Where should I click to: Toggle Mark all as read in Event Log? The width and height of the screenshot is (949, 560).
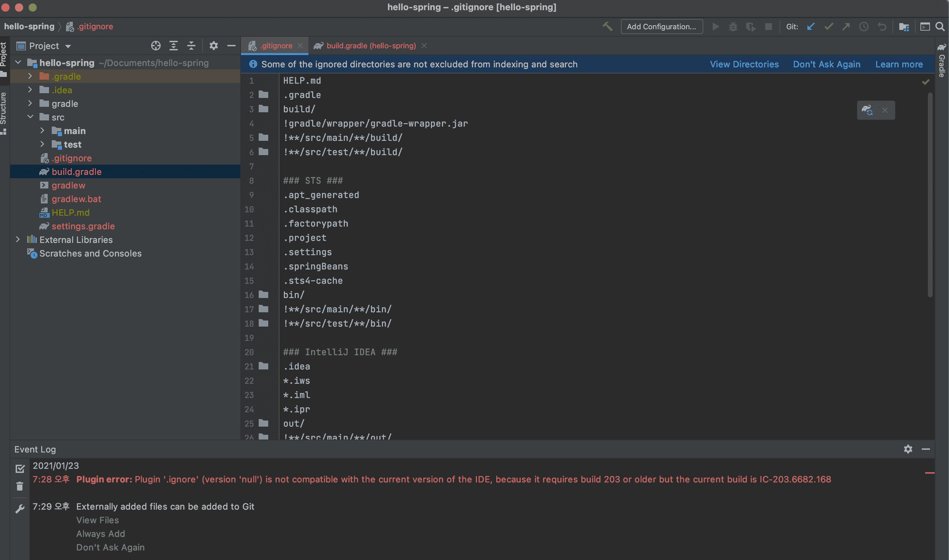tap(20, 468)
